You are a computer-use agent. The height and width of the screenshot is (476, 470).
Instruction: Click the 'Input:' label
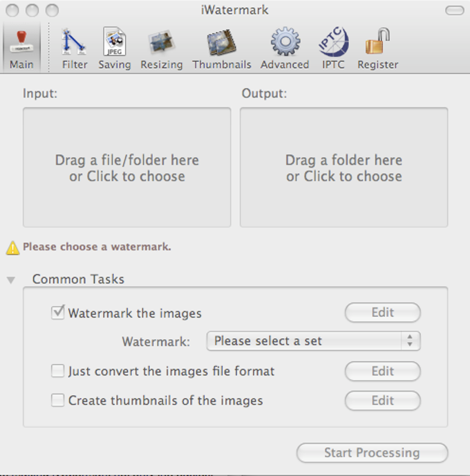tap(40, 93)
